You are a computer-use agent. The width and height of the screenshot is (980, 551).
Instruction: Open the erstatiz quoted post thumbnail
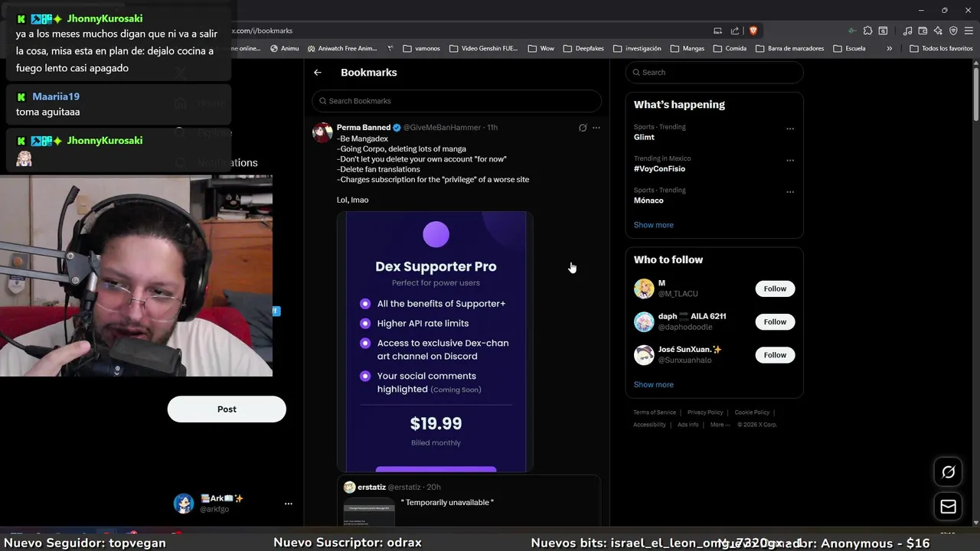pos(369,511)
